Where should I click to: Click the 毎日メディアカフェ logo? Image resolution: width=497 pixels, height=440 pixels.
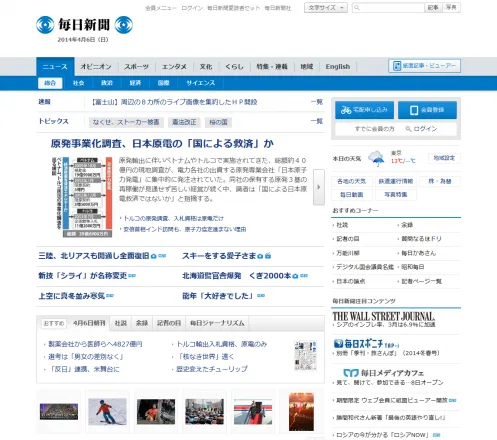383,373
